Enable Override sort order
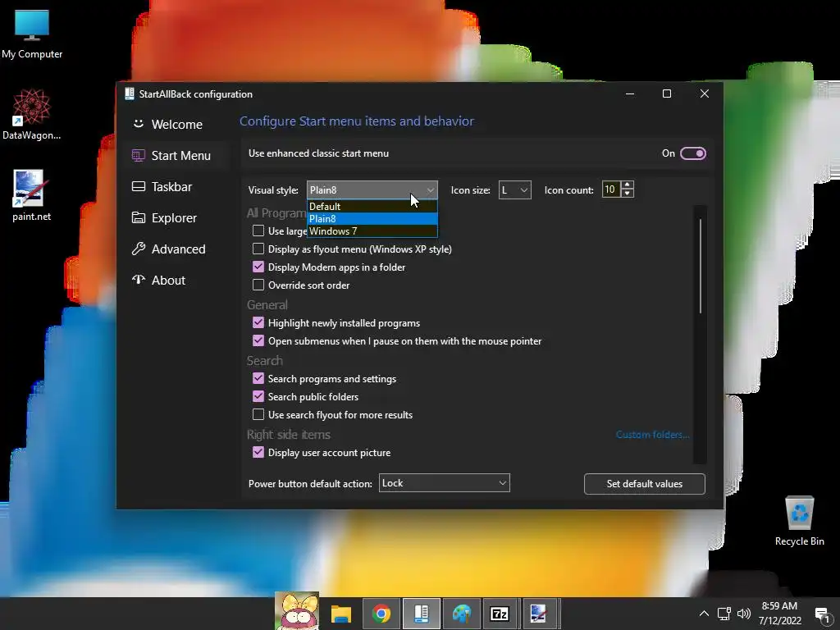 [258, 285]
